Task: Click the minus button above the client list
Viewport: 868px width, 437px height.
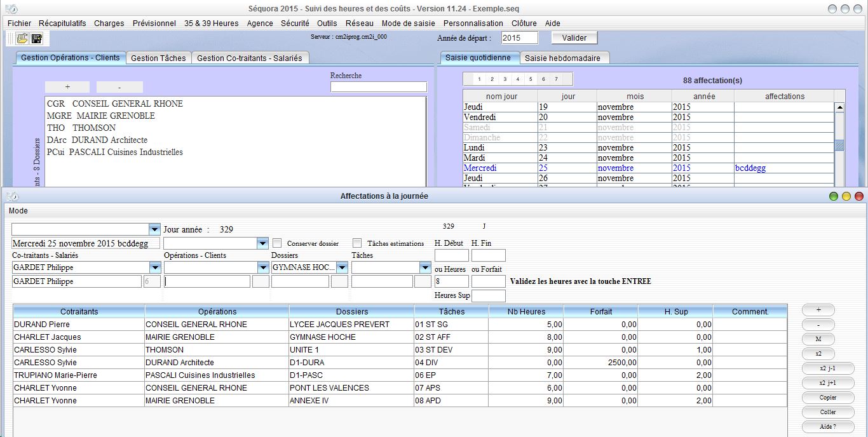Action: pyautogui.click(x=119, y=87)
